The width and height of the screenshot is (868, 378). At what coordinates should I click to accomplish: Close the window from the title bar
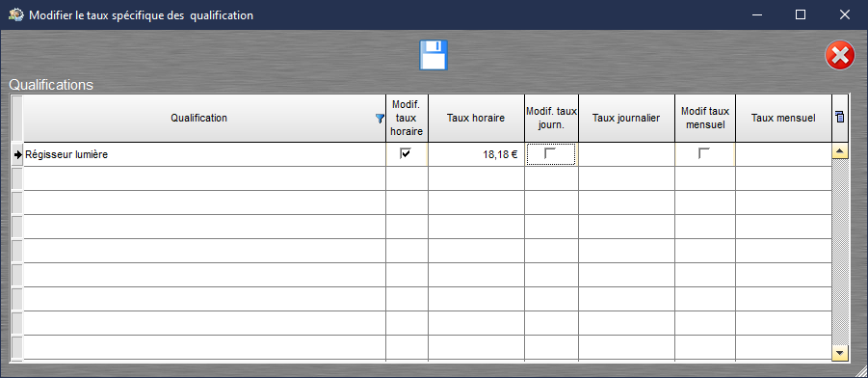tap(845, 15)
